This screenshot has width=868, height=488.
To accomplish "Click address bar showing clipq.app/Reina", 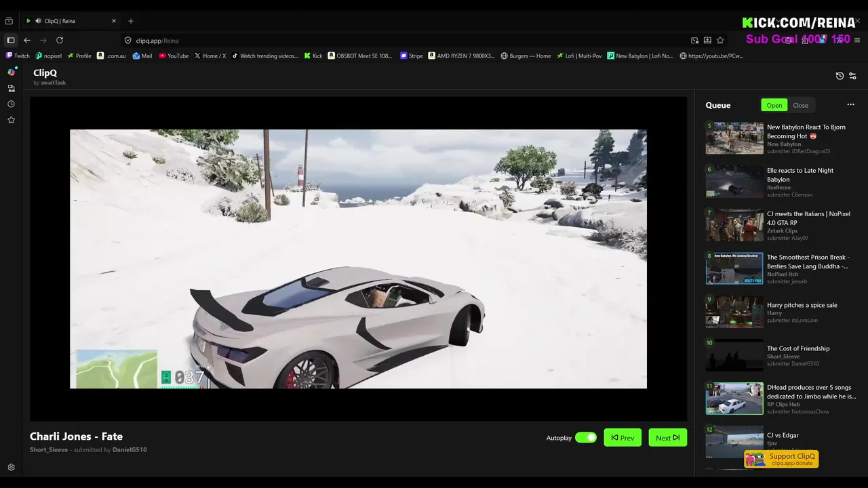I will [407, 40].
